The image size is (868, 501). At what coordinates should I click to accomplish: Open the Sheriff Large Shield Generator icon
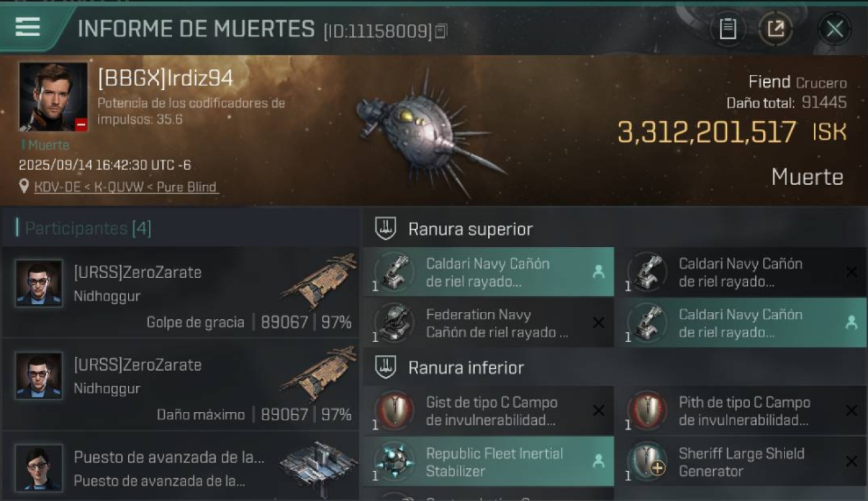(647, 462)
